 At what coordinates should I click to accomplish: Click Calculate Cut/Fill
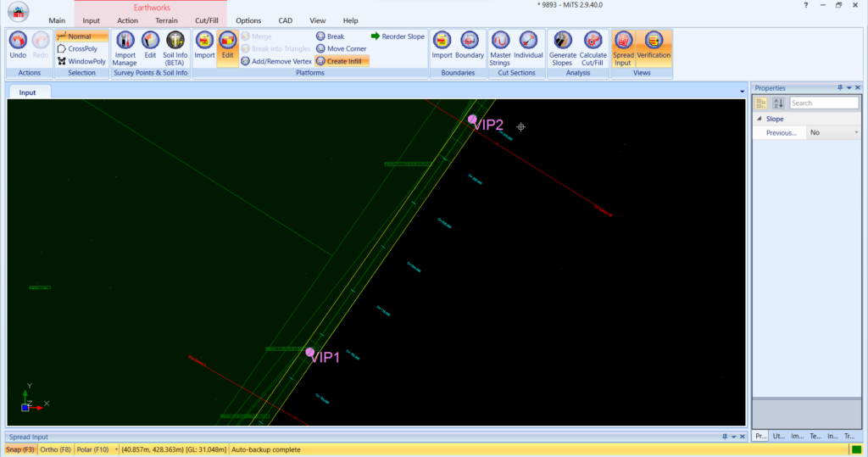(x=593, y=48)
